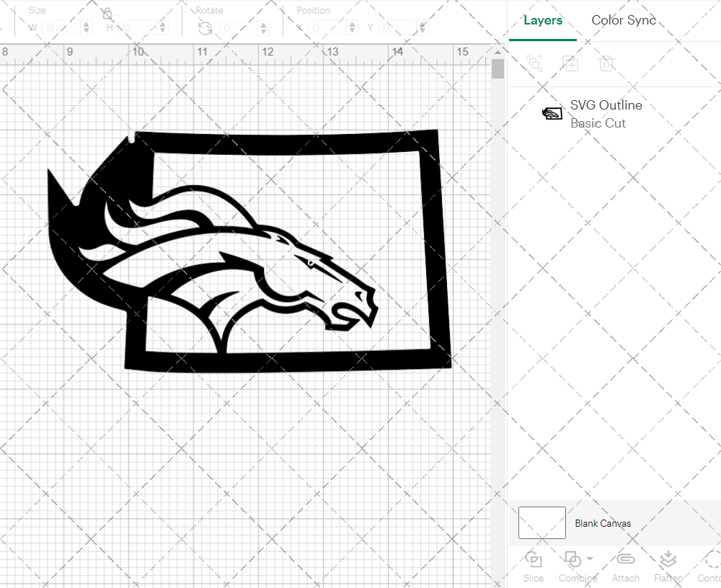Click the Attach tool icon
Viewport: 721px width, 588px height.
click(625, 559)
